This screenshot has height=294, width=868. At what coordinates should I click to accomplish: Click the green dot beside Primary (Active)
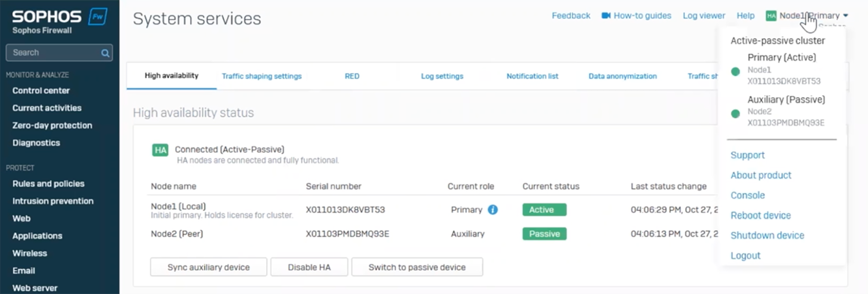(736, 72)
